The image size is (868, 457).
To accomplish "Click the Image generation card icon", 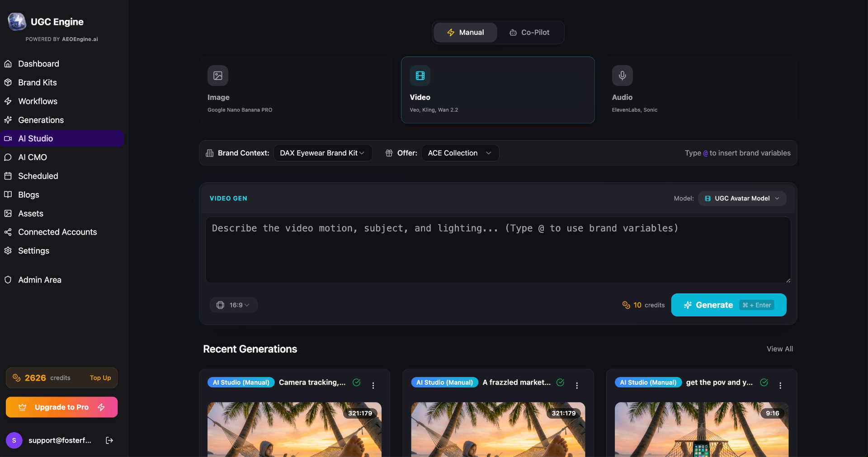I will [217, 75].
